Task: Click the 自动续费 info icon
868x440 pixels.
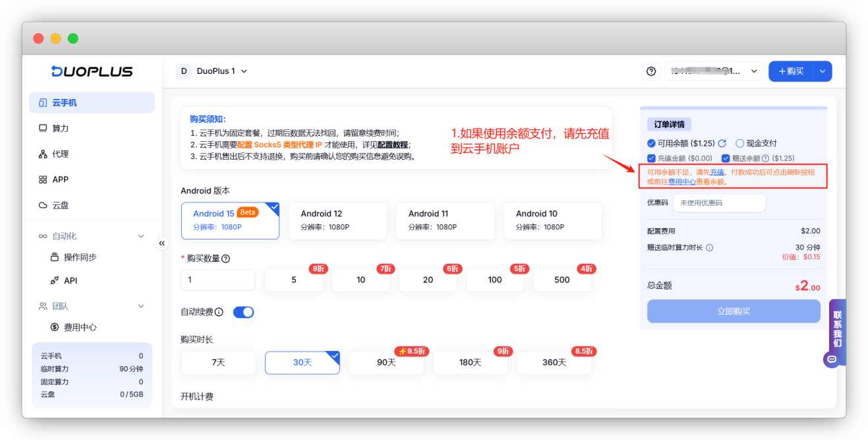Action: [219, 312]
